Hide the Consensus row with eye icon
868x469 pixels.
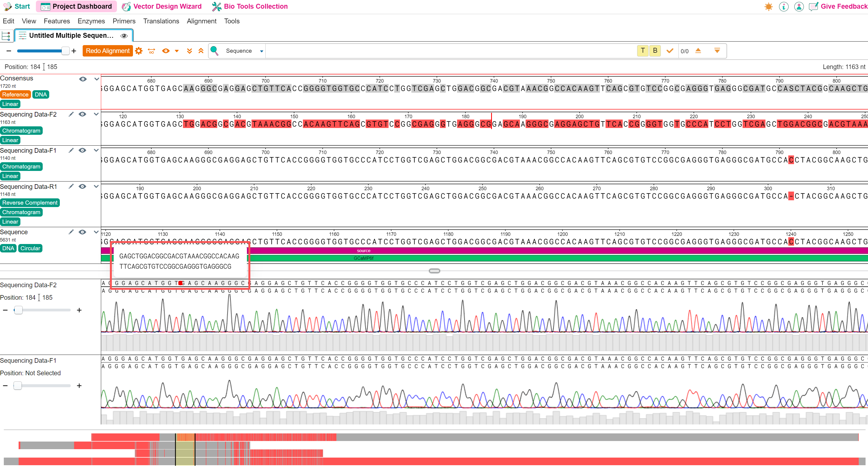(x=83, y=79)
